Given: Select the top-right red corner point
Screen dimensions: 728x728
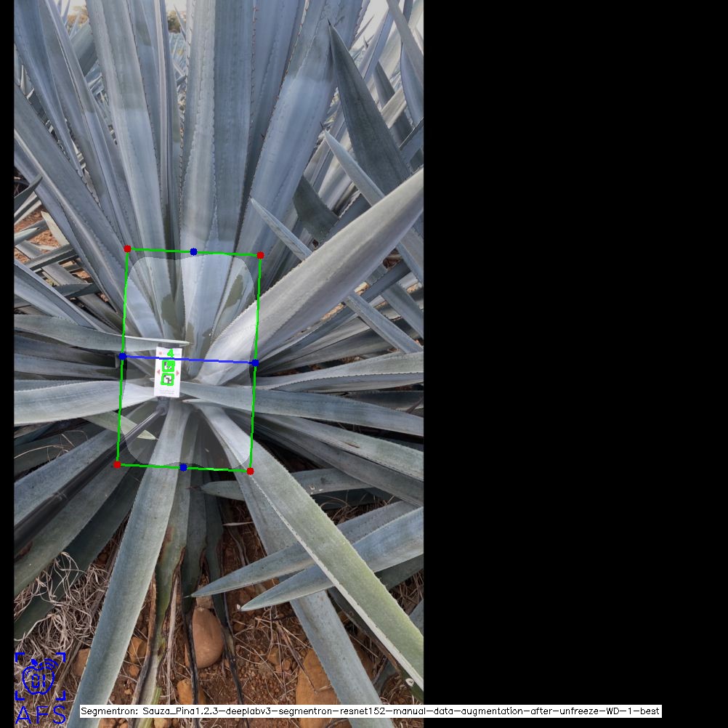Looking at the screenshot, I should (x=260, y=255).
